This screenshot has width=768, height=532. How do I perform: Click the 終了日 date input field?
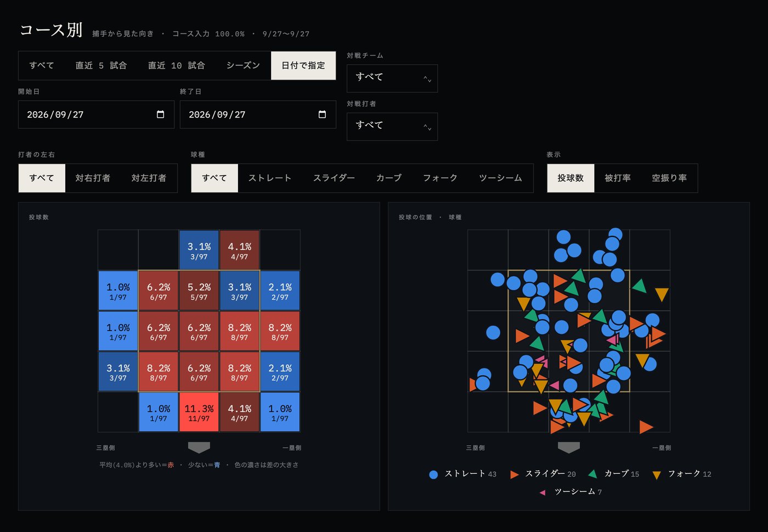(x=258, y=114)
